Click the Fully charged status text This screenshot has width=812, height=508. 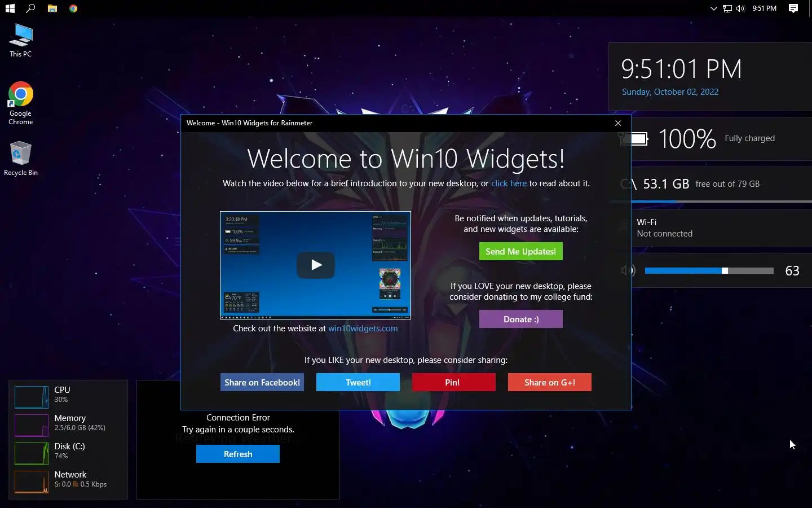pyautogui.click(x=749, y=138)
